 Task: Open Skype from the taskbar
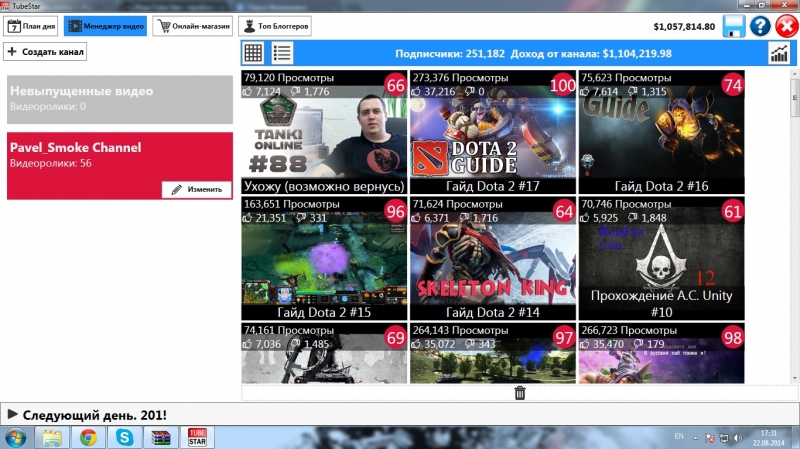coord(124,438)
